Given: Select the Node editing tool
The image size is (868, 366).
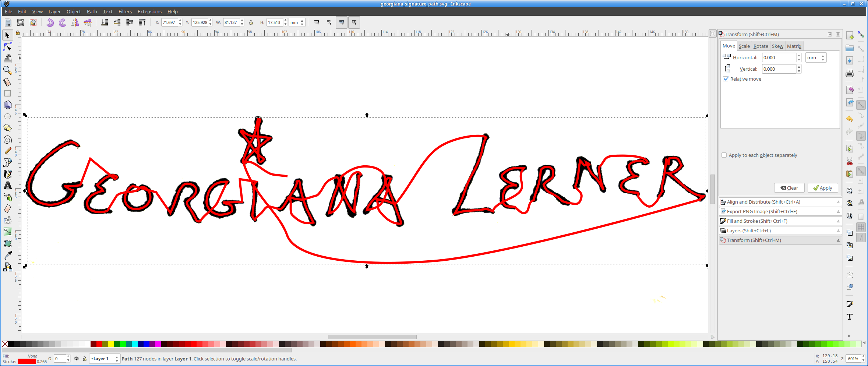Looking at the screenshot, I should pyautogui.click(x=7, y=47).
